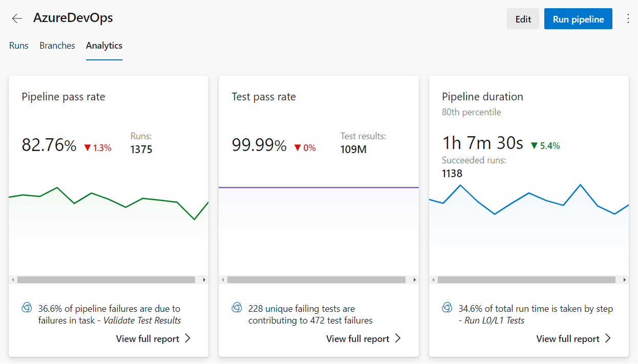Click the insight icon on Test pass rate card

click(x=236, y=308)
